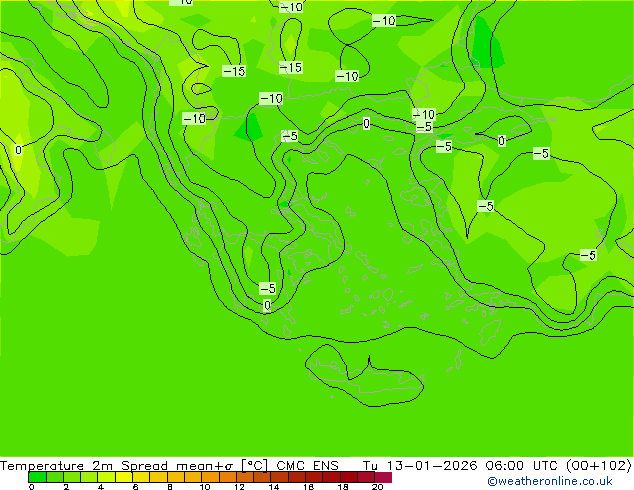The image size is (634, 490).
Task: Pick the yellow legend swatch at value 6
Action: (141, 477)
